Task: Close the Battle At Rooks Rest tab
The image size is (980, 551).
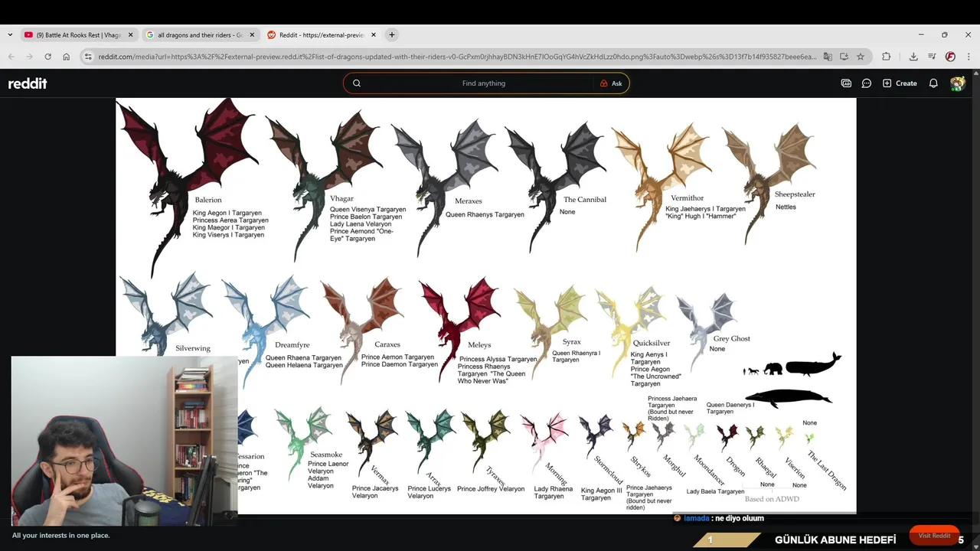Action: (130, 34)
